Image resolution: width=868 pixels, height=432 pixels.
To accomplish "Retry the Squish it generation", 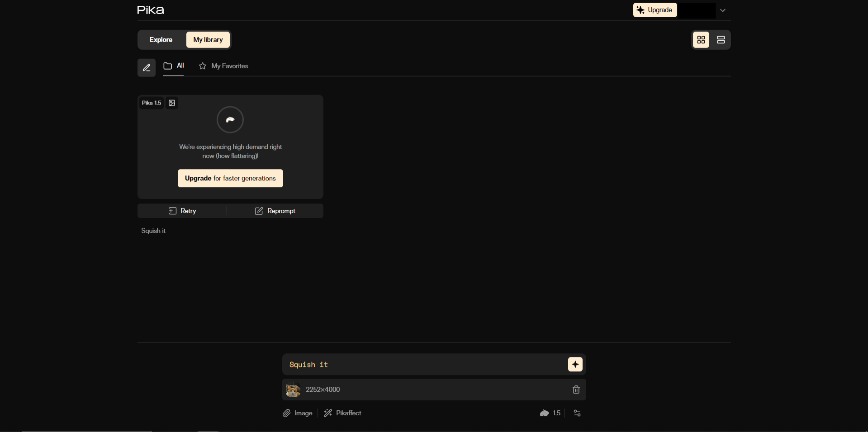I will point(182,211).
